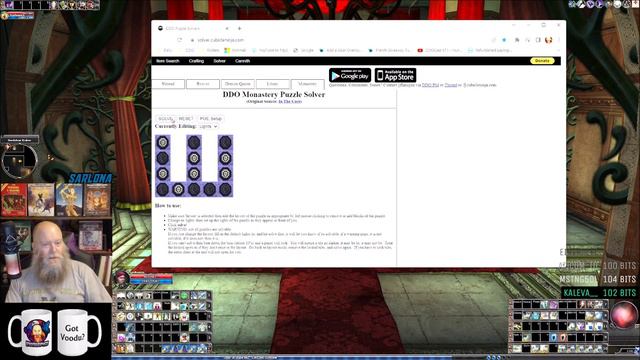Click the game minimap circle
Viewport: 640px width, 360px height.
19,161
